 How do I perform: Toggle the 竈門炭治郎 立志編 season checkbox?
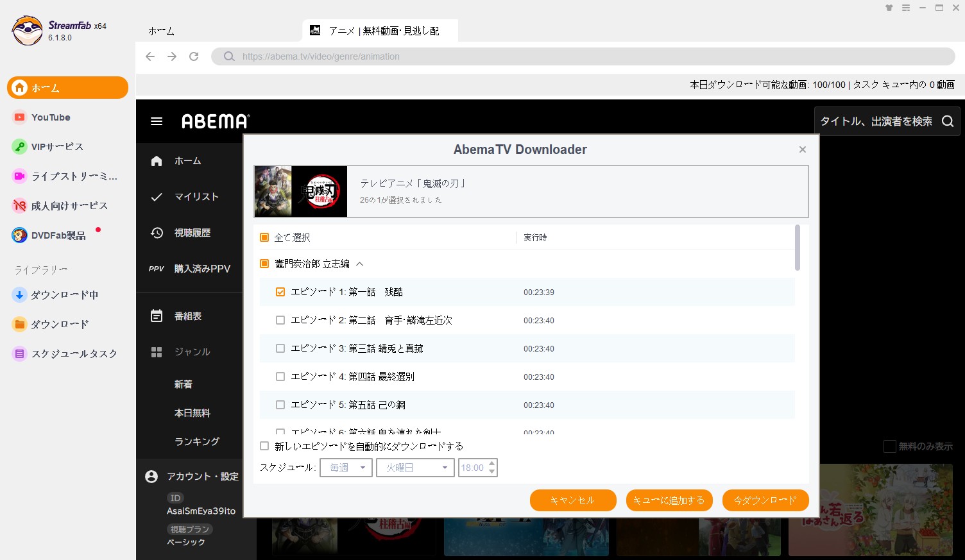(264, 264)
